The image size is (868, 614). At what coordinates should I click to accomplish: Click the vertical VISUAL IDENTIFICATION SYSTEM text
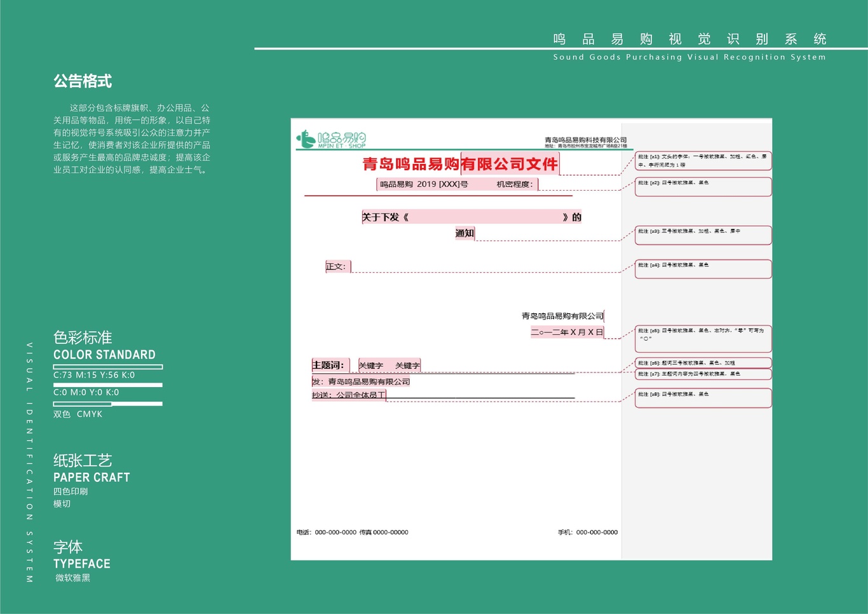(29, 463)
